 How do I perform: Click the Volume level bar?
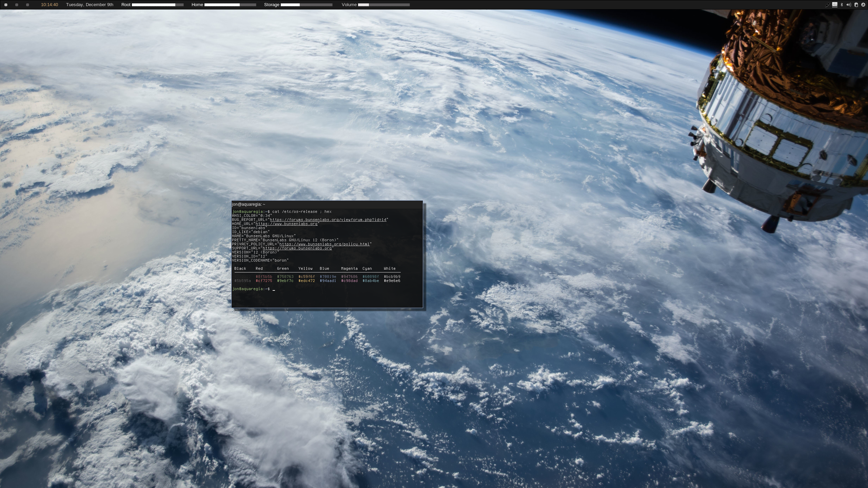384,5
